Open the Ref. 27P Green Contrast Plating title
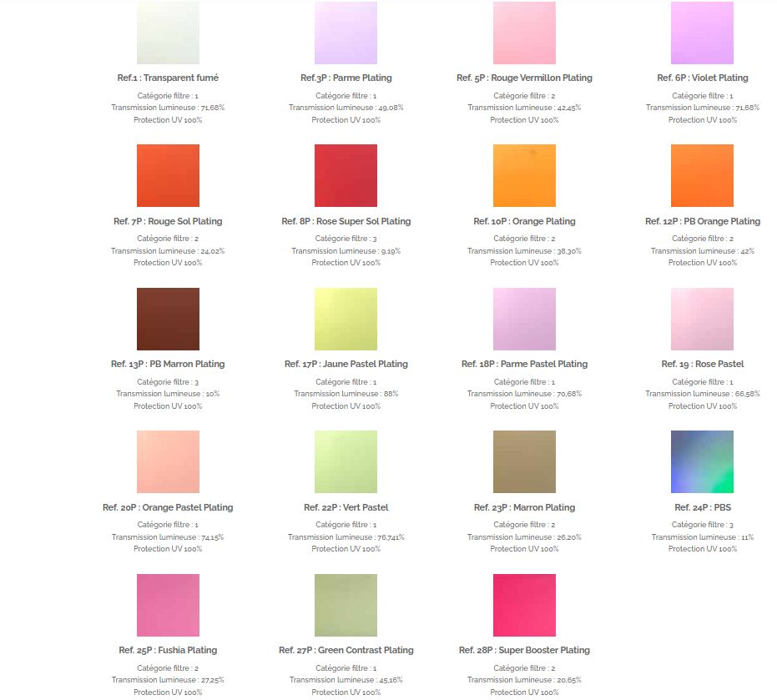This screenshot has height=700, width=777. pyautogui.click(x=346, y=650)
